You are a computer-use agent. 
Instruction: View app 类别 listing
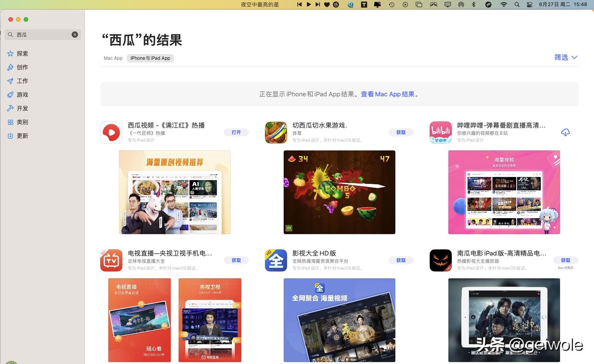point(22,122)
